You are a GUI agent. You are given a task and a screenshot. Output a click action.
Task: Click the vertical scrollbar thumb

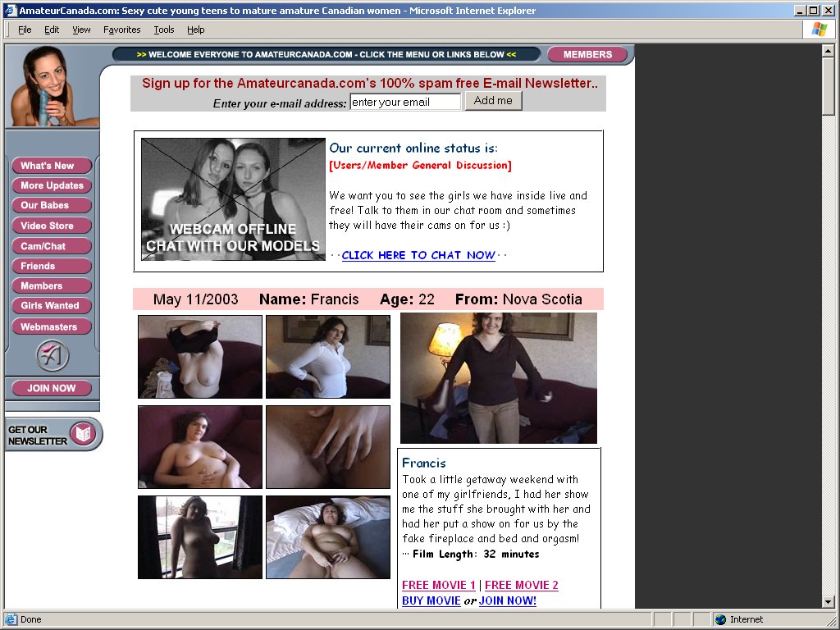[829, 86]
